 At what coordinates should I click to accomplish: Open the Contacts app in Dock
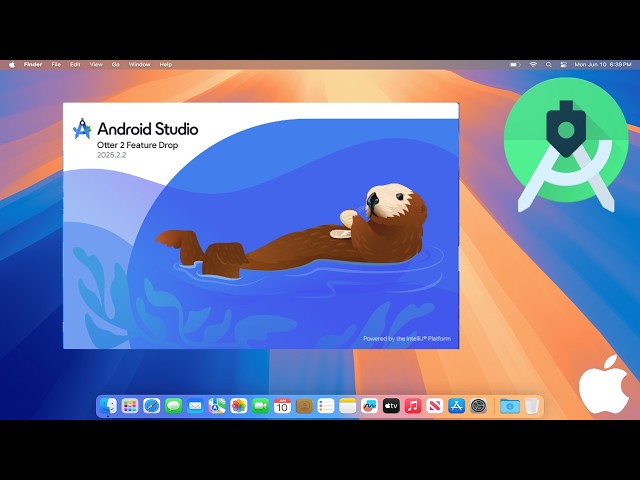tap(304, 406)
